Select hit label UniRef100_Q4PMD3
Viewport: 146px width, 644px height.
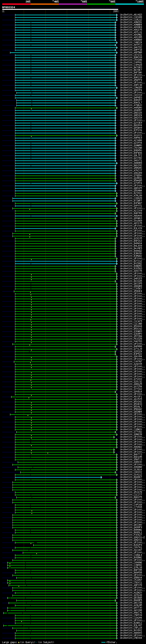point(131,98)
